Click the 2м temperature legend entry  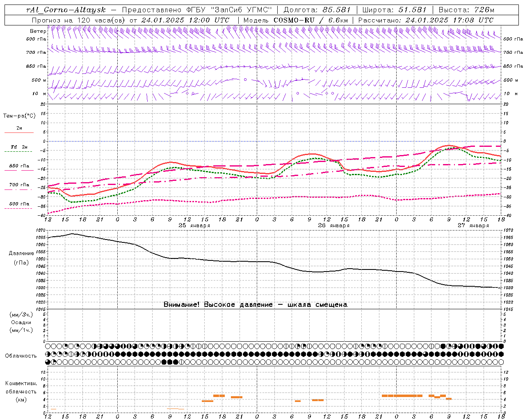(19, 128)
